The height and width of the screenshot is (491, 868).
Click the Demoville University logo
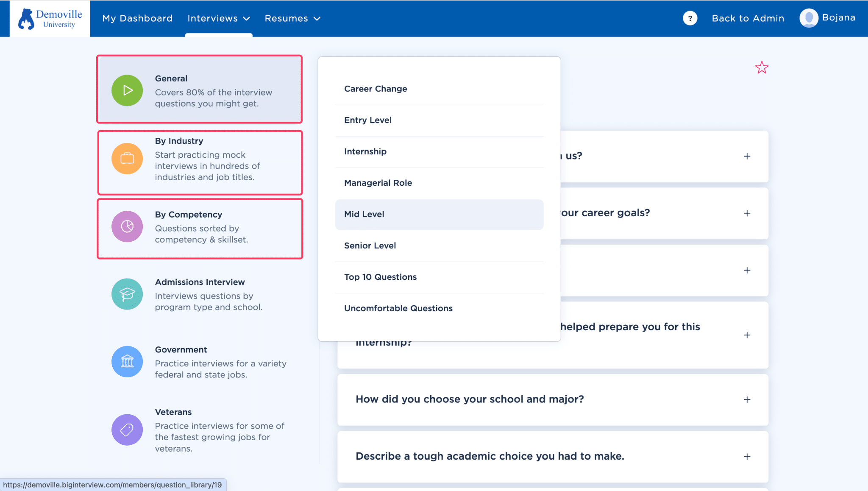49,18
